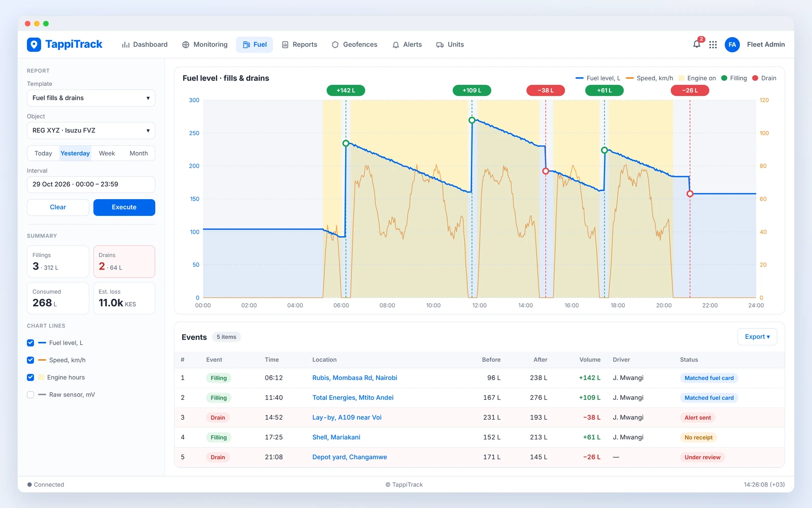Open the Template dropdown Fuel fills & drains
The width and height of the screenshot is (812, 508).
point(91,98)
